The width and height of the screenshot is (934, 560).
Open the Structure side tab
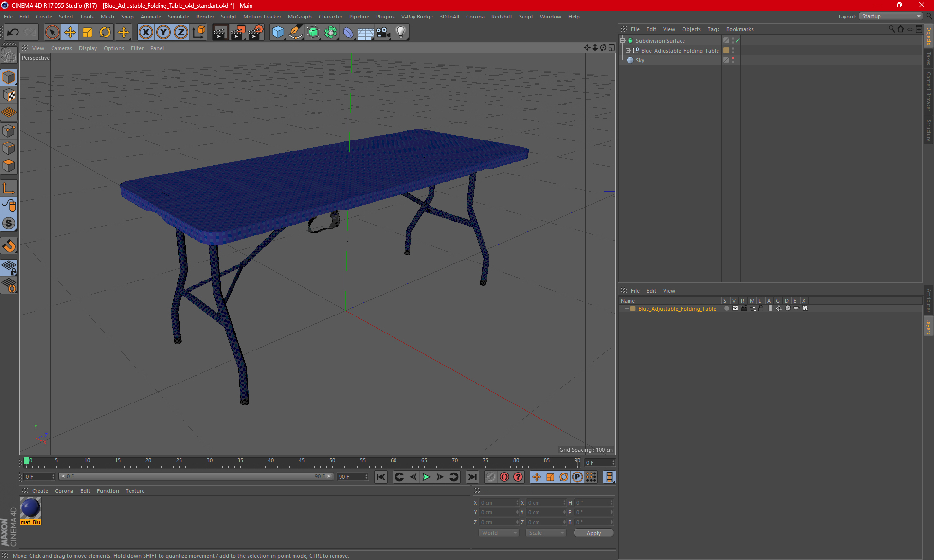pyautogui.click(x=929, y=130)
